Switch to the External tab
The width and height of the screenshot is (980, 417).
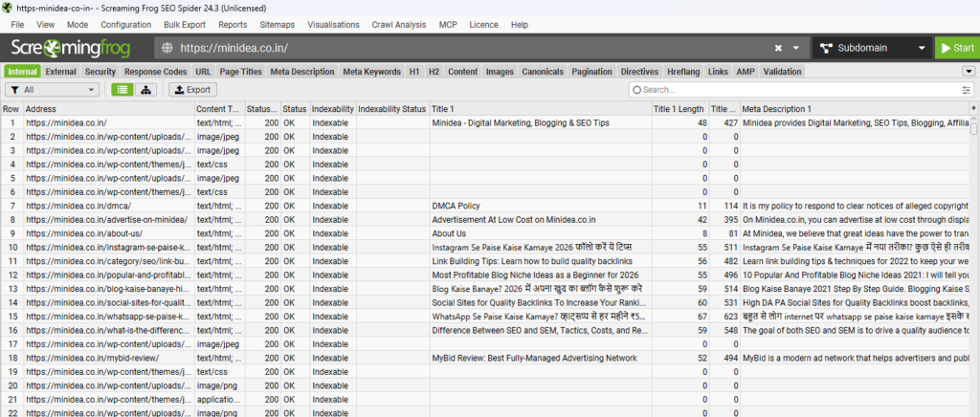tap(60, 71)
